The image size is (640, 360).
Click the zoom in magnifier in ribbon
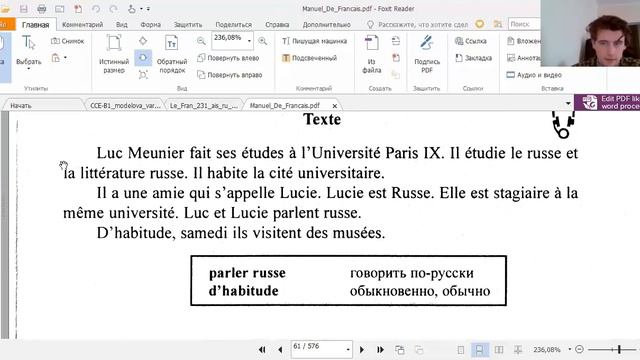click(x=262, y=41)
